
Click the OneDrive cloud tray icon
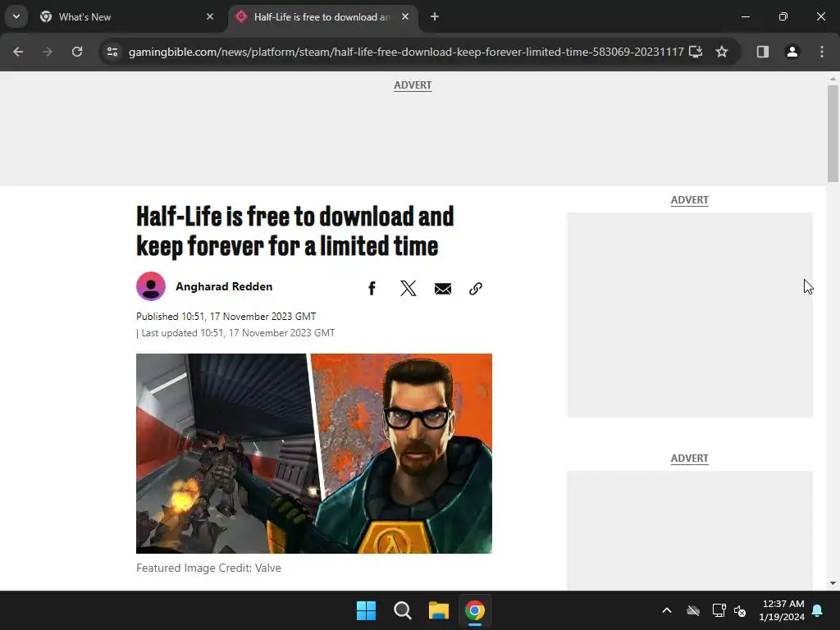pyautogui.click(x=693, y=610)
